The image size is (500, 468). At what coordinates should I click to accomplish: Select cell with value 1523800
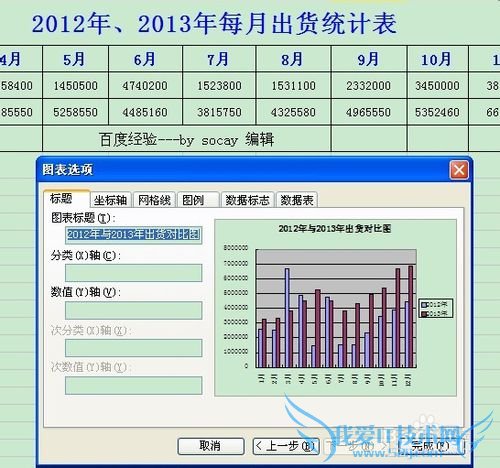pos(219,86)
